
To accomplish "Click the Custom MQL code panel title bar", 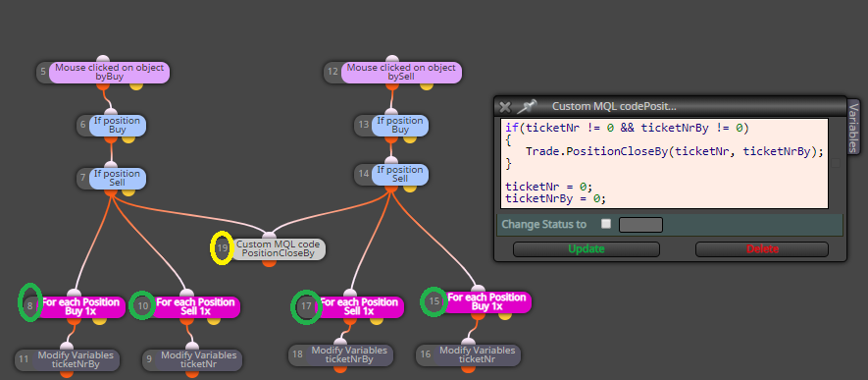I will [x=670, y=106].
